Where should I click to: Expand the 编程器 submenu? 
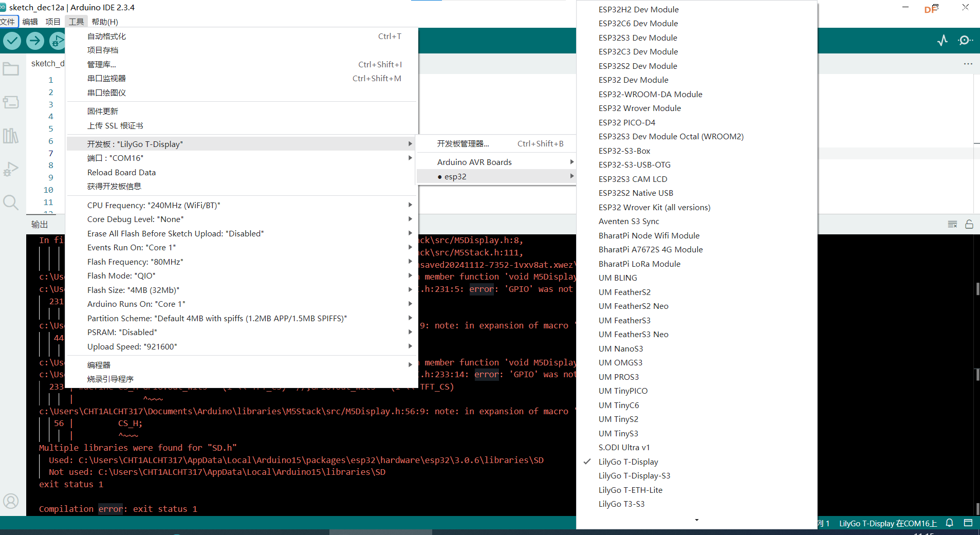(242, 365)
